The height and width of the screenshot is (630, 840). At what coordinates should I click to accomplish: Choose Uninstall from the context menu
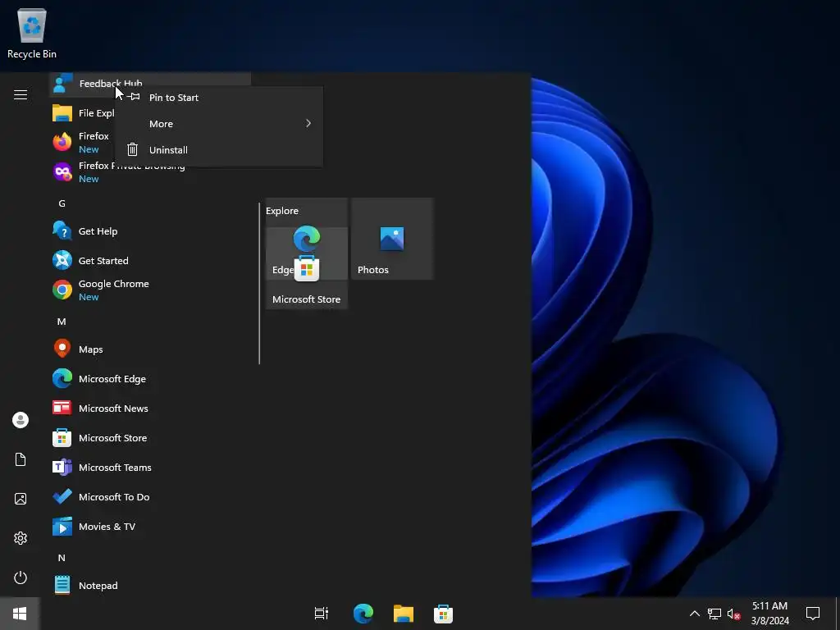point(219,150)
